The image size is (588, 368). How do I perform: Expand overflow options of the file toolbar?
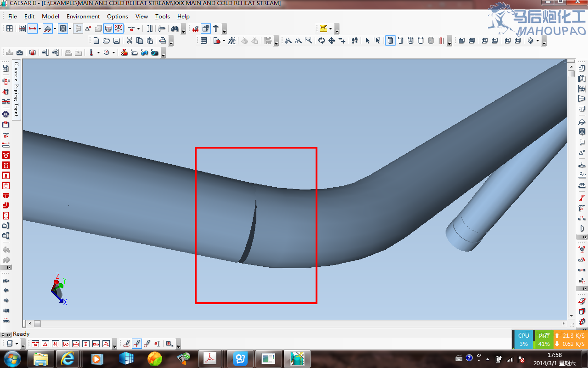[x=171, y=41]
